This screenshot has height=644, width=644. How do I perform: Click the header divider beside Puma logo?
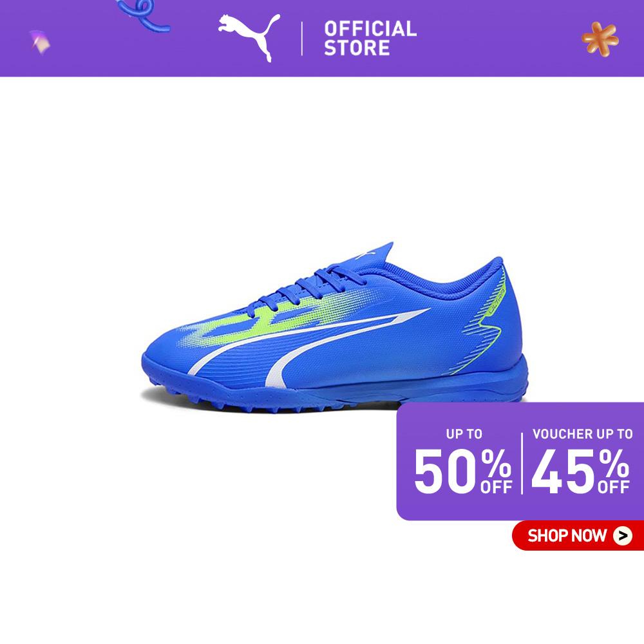(302, 38)
